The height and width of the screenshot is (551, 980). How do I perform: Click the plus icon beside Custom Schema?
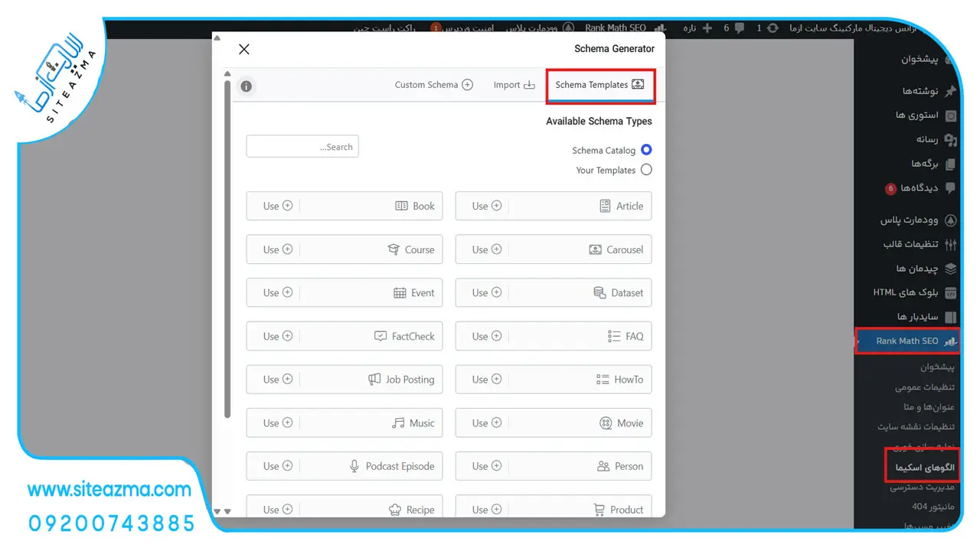(x=467, y=85)
